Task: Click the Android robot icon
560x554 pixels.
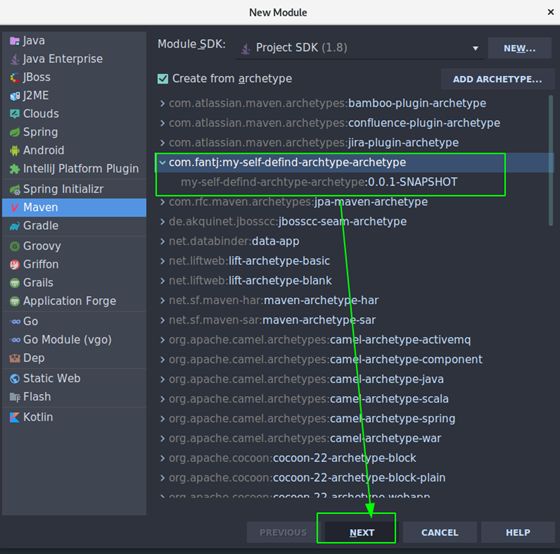Action: [x=15, y=150]
